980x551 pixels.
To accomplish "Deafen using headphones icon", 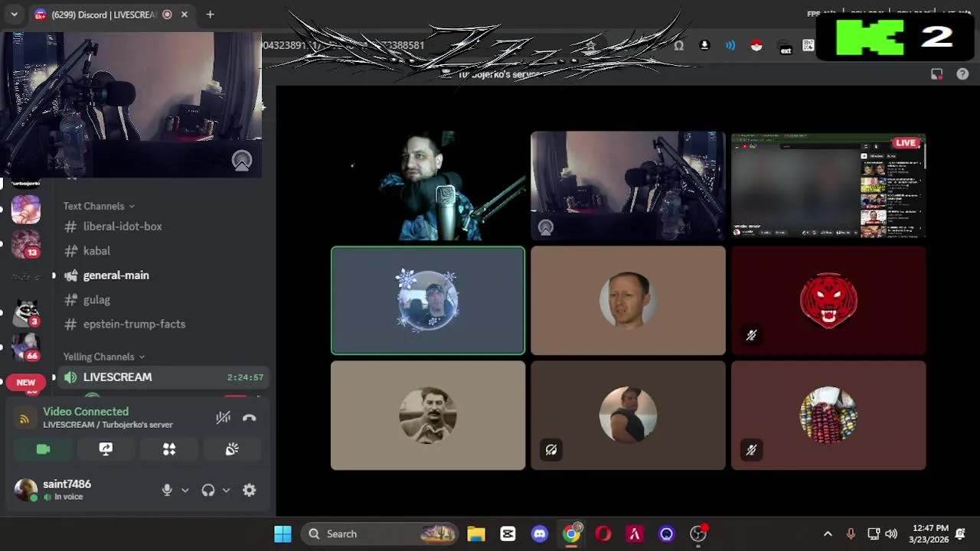I will 208,491.
